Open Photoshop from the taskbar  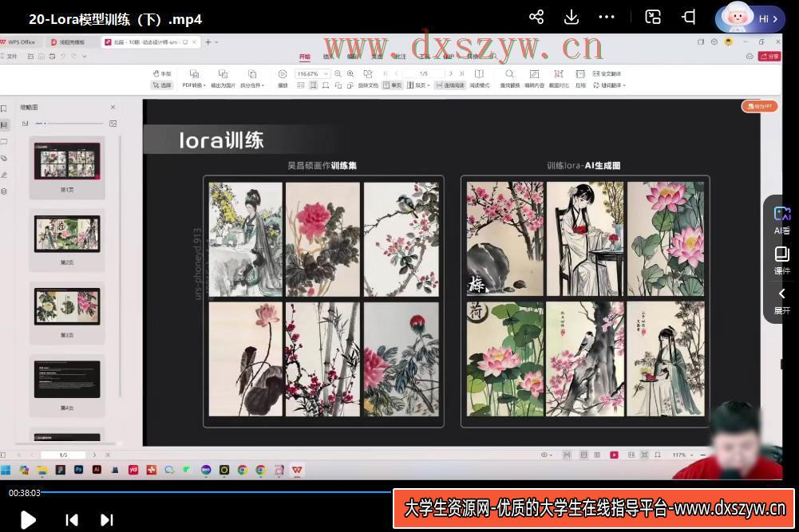(78, 470)
